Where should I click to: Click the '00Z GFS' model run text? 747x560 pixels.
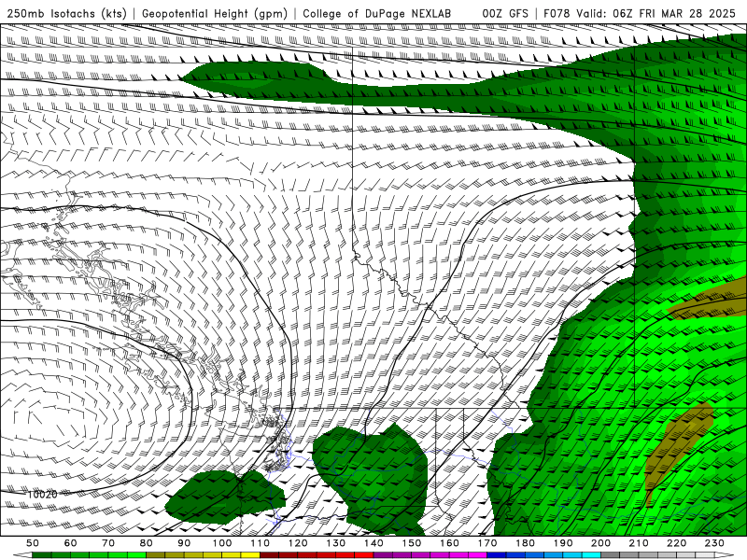pyautogui.click(x=505, y=13)
